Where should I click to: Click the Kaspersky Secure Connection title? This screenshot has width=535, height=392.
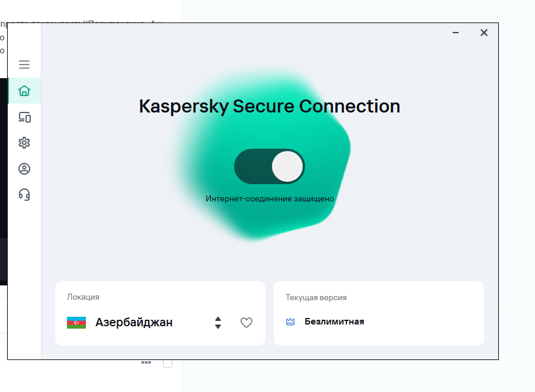pos(270,107)
